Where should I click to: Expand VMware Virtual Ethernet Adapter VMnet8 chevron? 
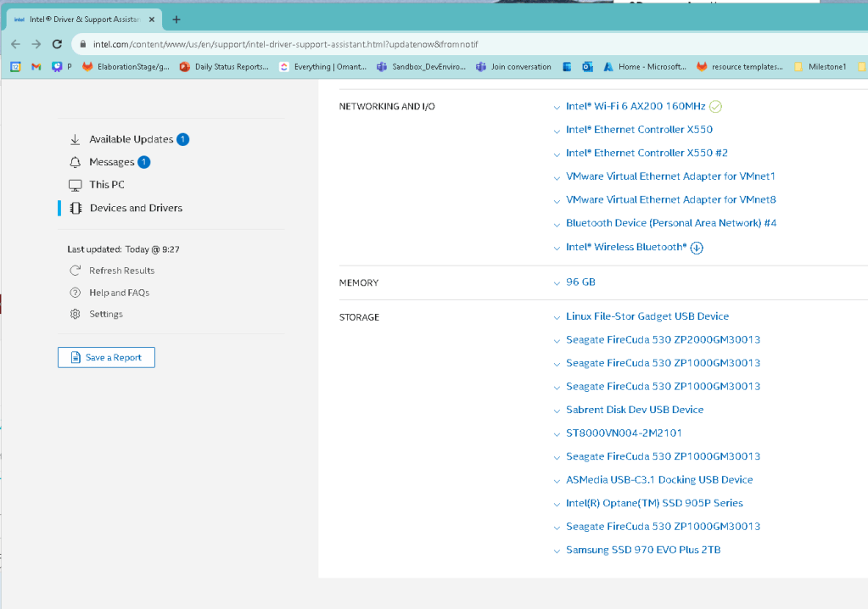coord(557,201)
